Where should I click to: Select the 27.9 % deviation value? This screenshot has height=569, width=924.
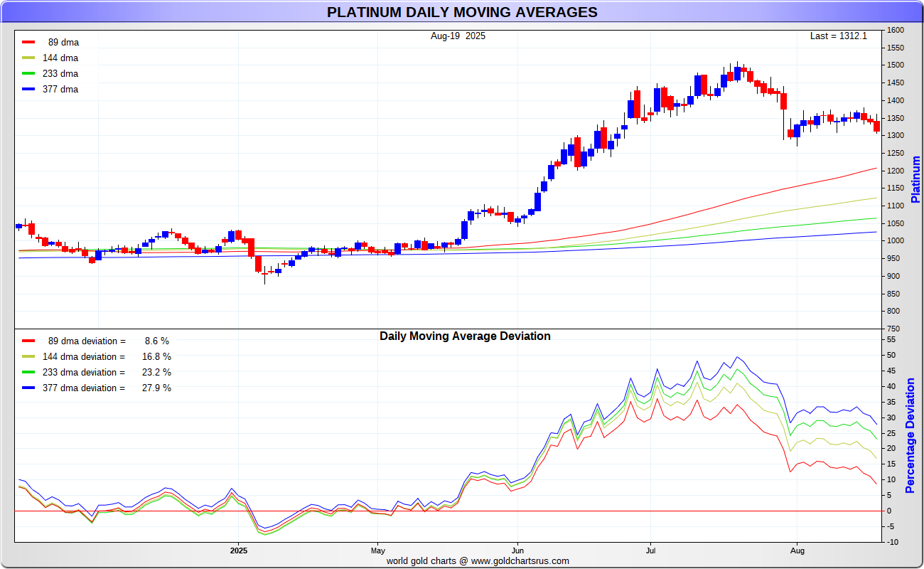155,388
